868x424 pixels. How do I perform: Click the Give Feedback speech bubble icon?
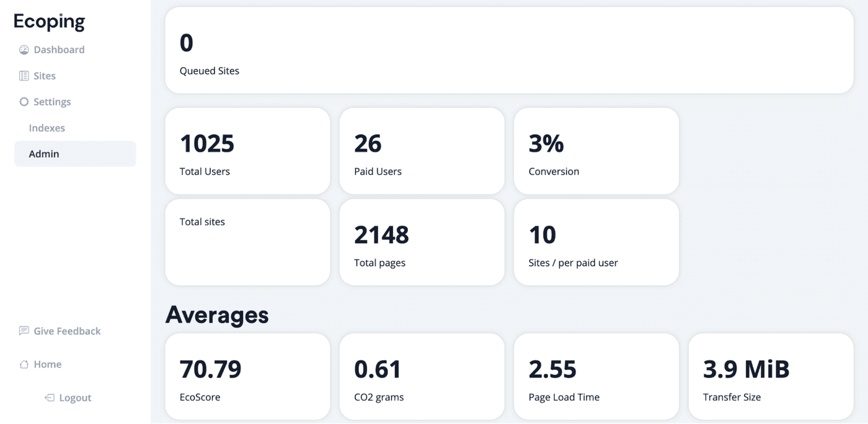[24, 330]
